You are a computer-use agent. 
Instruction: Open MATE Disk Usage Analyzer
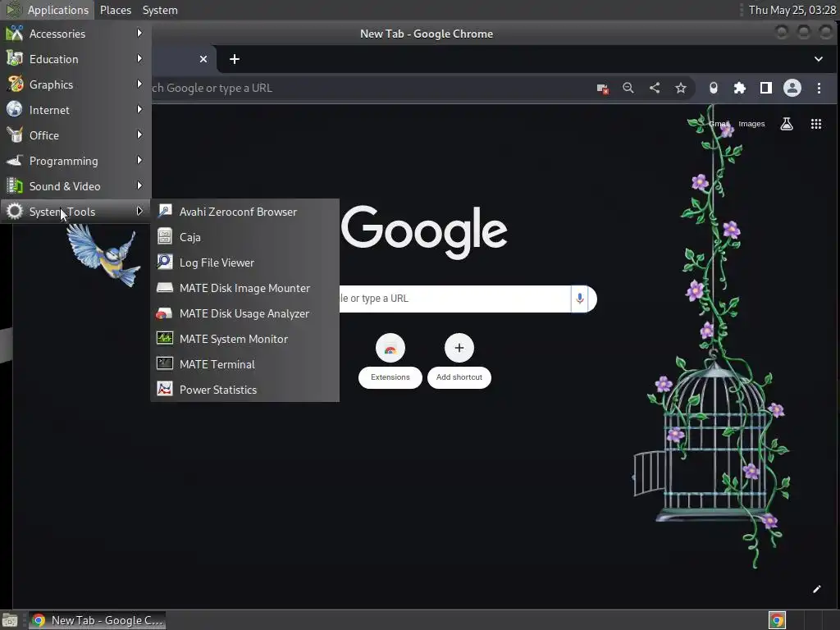click(x=244, y=313)
